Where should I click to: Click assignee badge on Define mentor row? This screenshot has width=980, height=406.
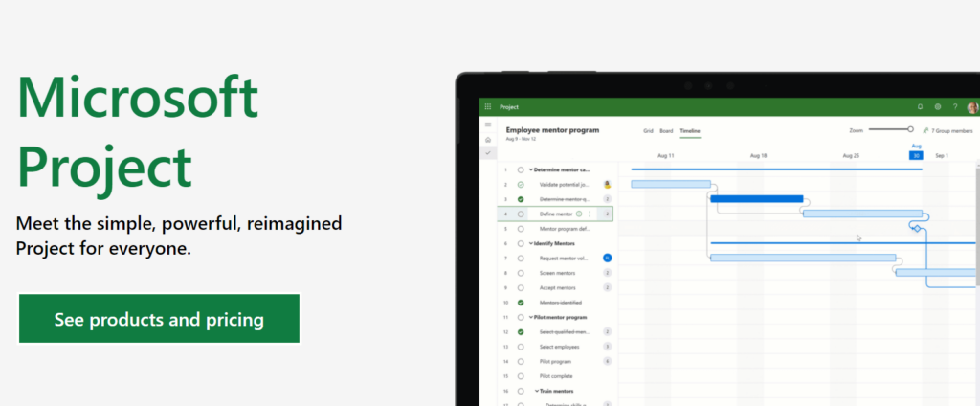[607, 214]
